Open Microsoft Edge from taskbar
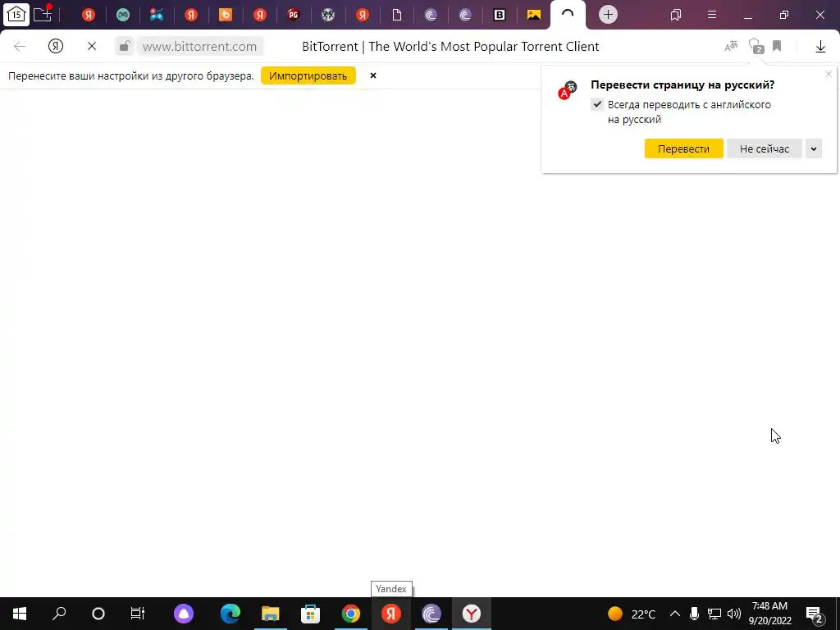The width and height of the screenshot is (840, 630). tap(231, 614)
